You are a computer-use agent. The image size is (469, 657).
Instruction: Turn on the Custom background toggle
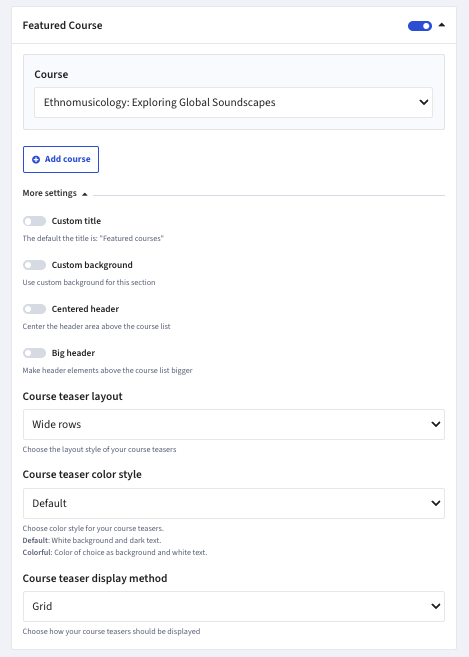point(34,265)
